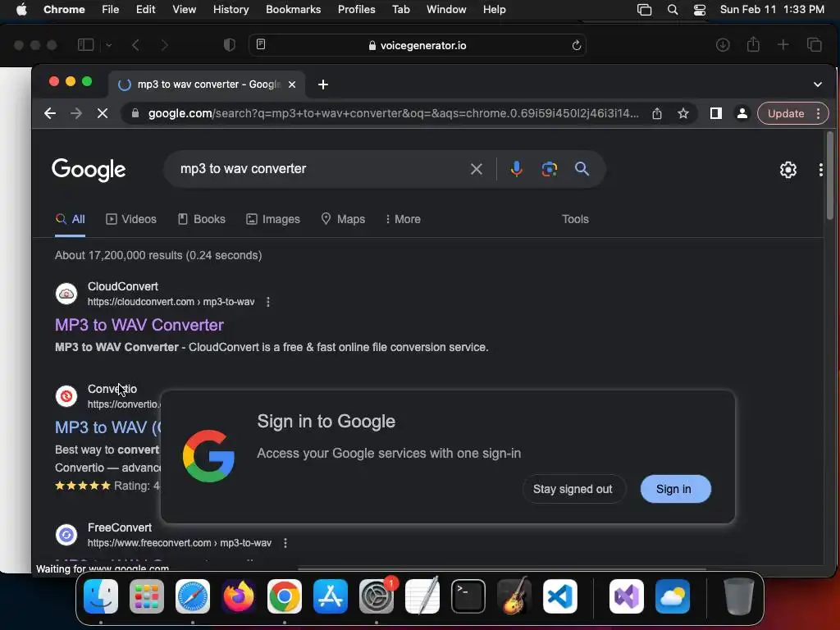The width and height of the screenshot is (840, 630).
Task: Click the voice search microphone icon
Action: (517, 169)
